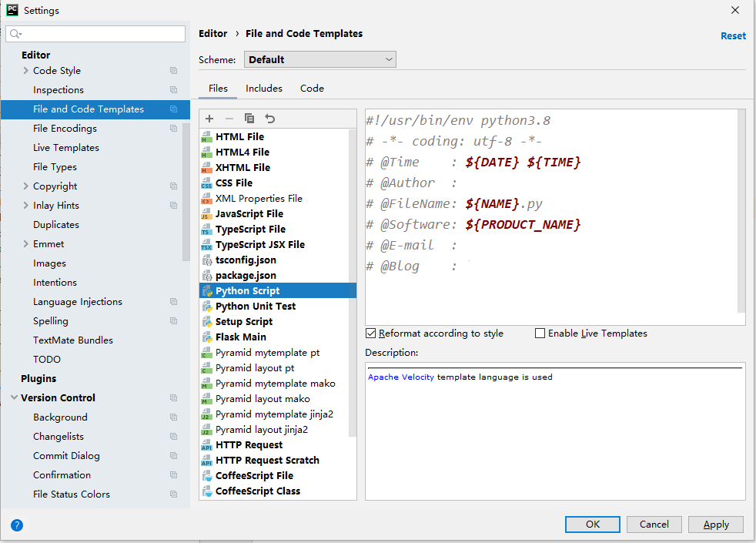Viewport: 756px width, 543px height.
Task: Open the Apache Velocity link
Action: (x=401, y=377)
